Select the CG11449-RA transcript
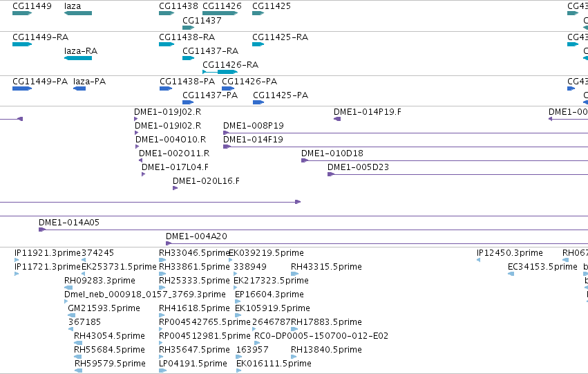The image size is (588, 374). (22, 44)
